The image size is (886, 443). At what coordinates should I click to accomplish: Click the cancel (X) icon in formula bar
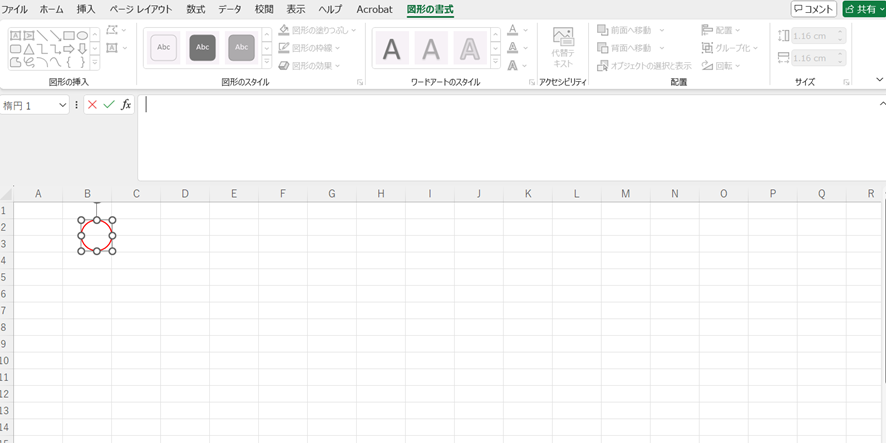pos(92,105)
